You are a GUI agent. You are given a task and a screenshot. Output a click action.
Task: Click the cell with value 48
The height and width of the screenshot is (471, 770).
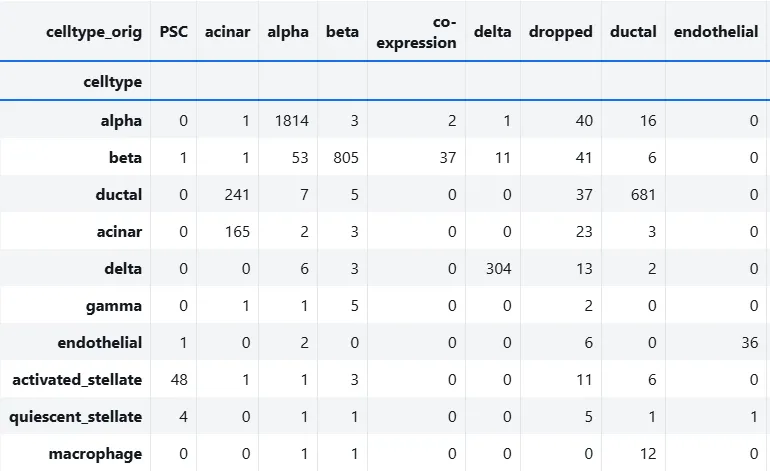(179, 380)
